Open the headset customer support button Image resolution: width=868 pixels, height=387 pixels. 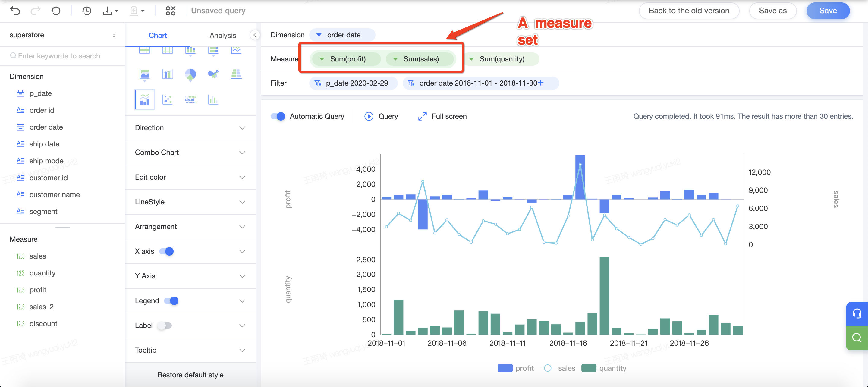[x=857, y=314]
